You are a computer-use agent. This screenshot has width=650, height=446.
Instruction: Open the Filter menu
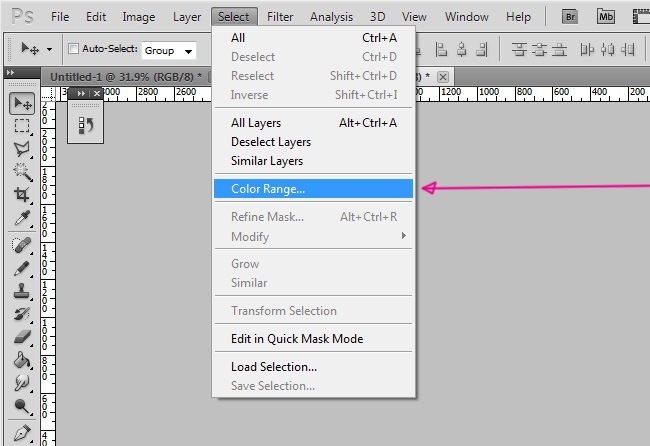(x=280, y=17)
